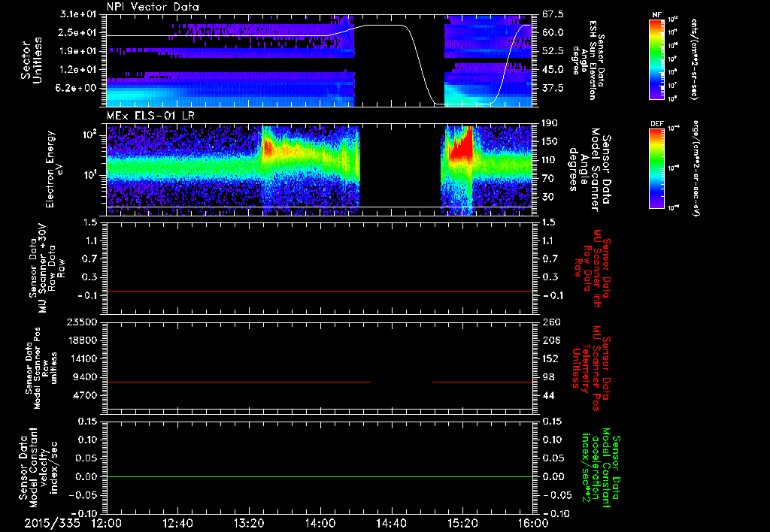Click the 16:00 time axis label

click(x=532, y=523)
